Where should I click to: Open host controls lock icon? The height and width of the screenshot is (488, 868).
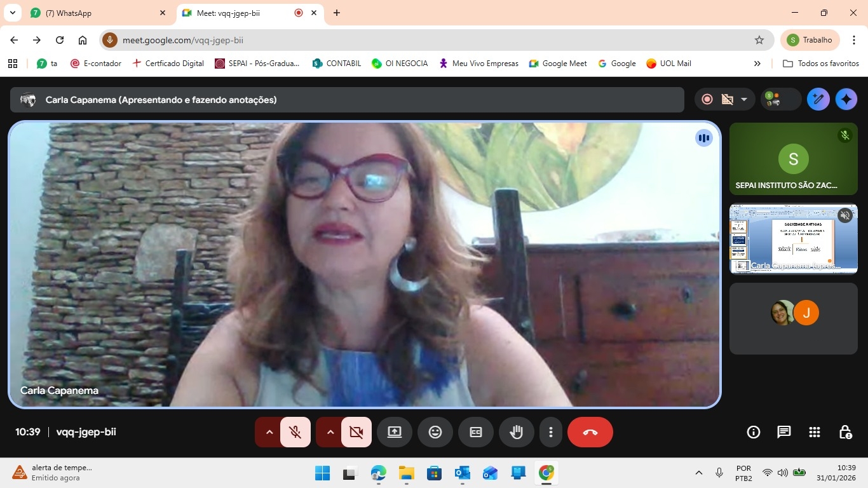click(845, 432)
